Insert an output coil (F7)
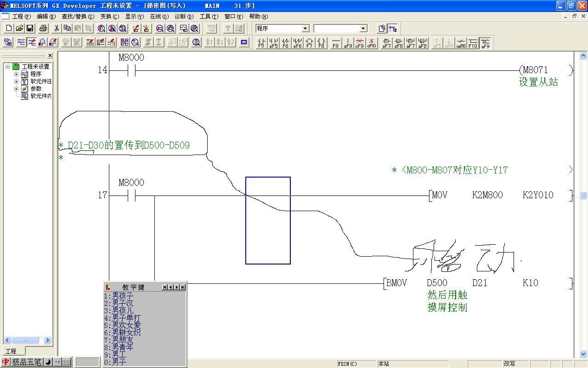588x368 pixels. click(309, 43)
